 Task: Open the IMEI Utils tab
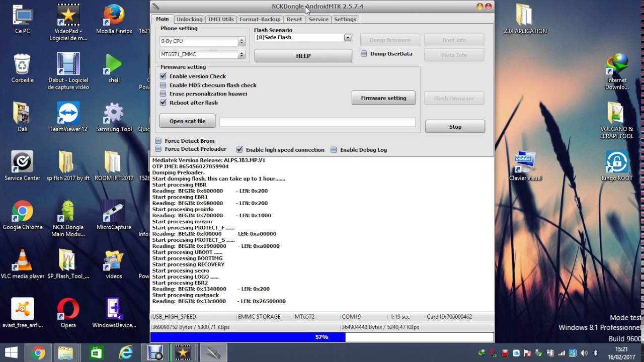pos(221,19)
